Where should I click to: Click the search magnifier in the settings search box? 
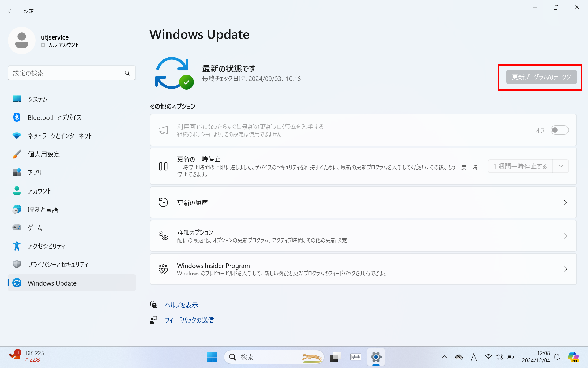click(127, 73)
